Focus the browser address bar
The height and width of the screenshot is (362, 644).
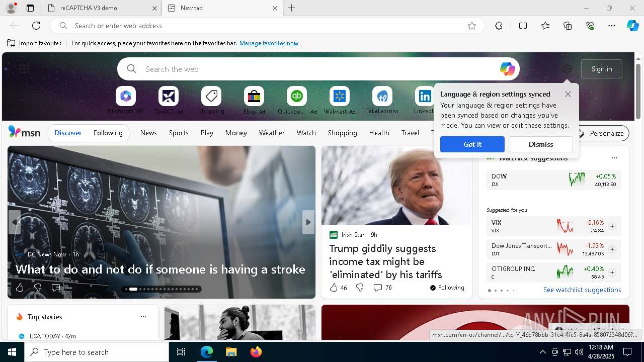[267, 26]
